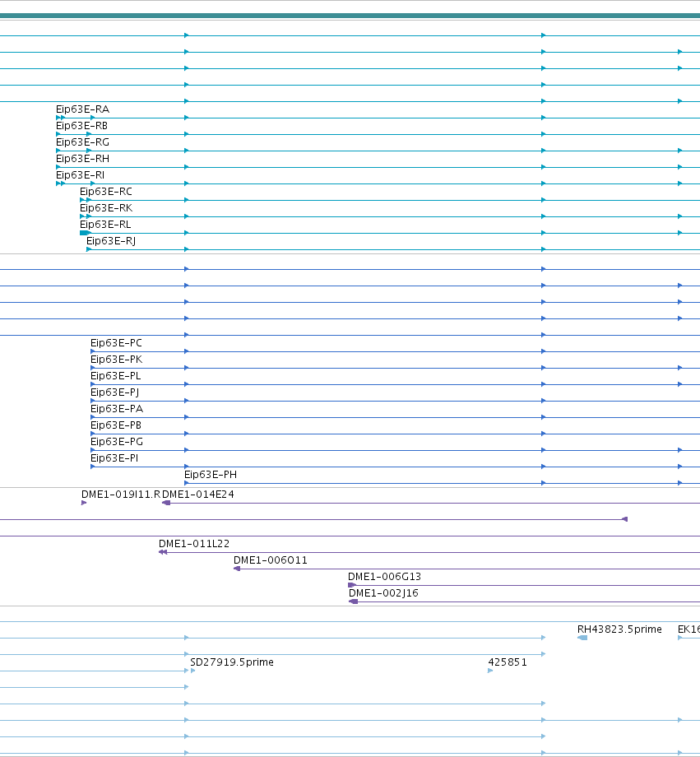Click the DME1-002J16 purple exon arrow
Image resolution: width=700 pixels, height=757 pixels.
tap(354, 601)
